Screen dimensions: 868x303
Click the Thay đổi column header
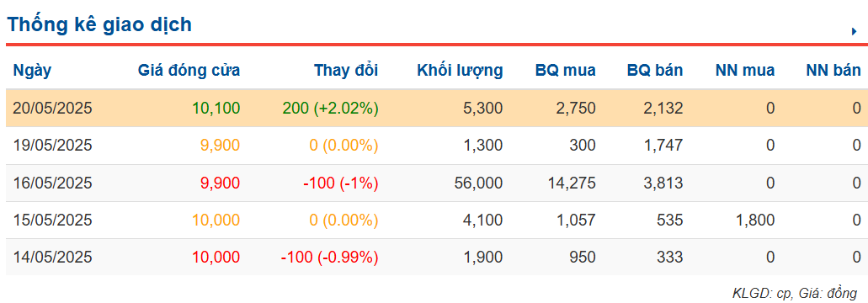346,70
